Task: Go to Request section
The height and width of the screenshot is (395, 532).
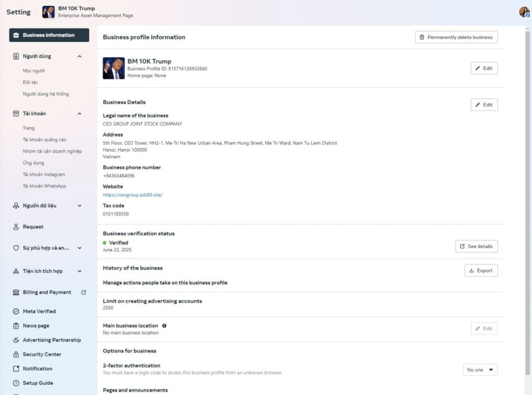Action: click(x=33, y=227)
